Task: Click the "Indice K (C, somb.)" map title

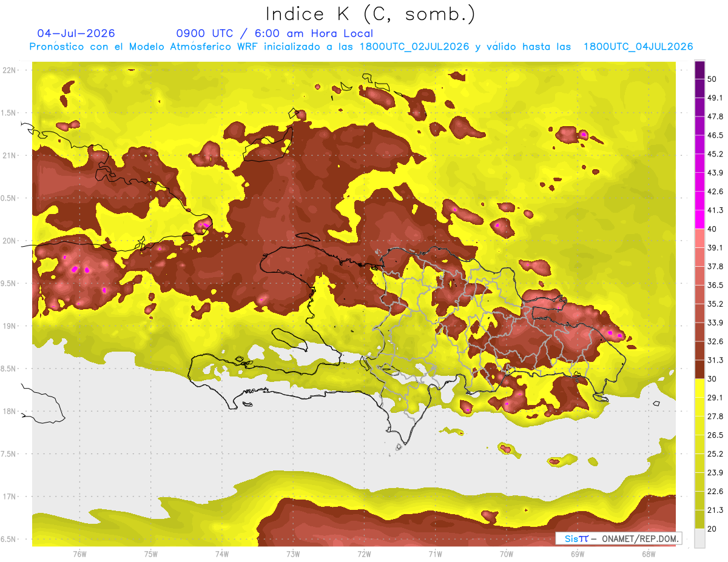Action: click(x=371, y=15)
